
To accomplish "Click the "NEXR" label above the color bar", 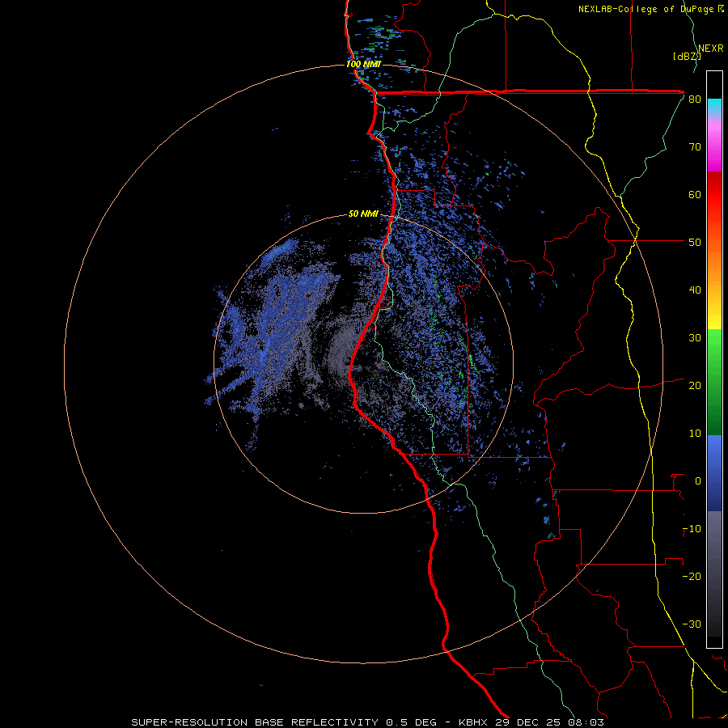I will tap(710, 49).
